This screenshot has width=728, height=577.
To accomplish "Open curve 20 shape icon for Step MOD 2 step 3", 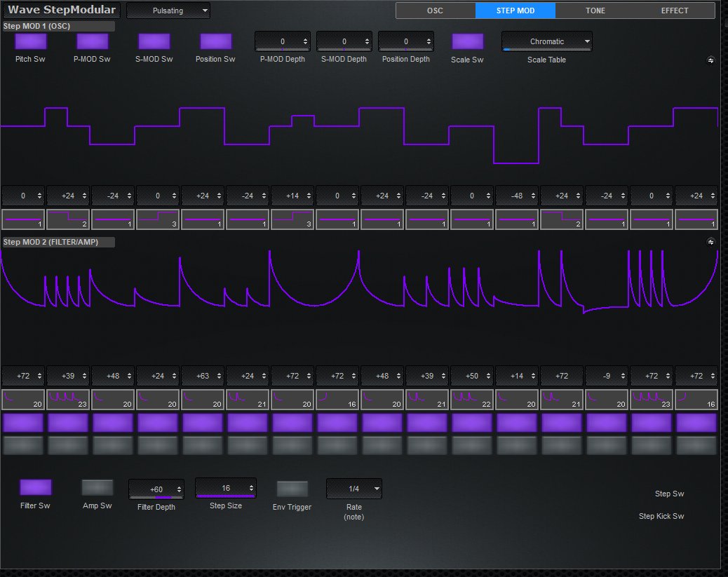I will [x=113, y=400].
